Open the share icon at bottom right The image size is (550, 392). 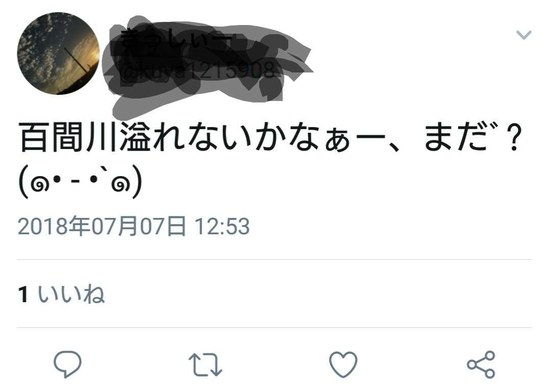click(x=481, y=364)
